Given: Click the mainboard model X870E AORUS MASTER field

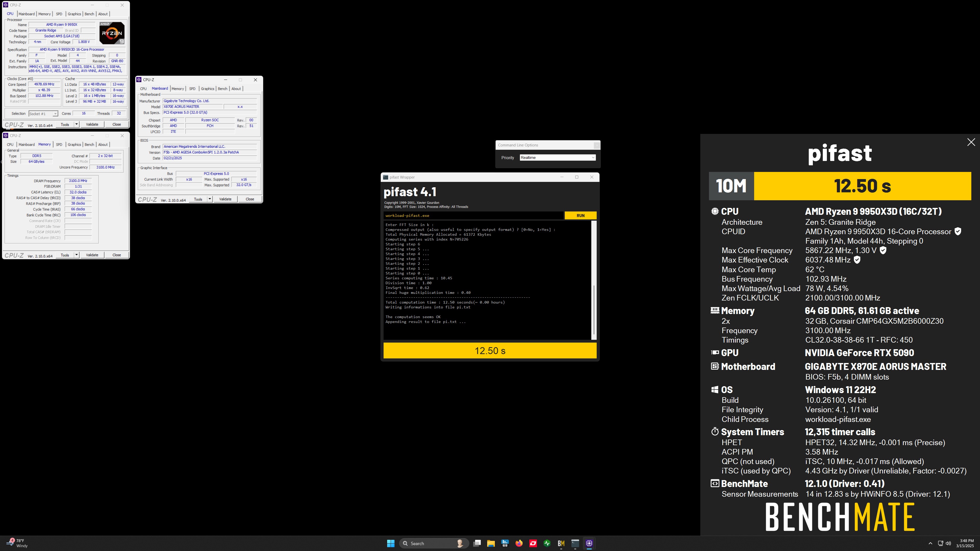Looking at the screenshot, I should click(x=192, y=107).
